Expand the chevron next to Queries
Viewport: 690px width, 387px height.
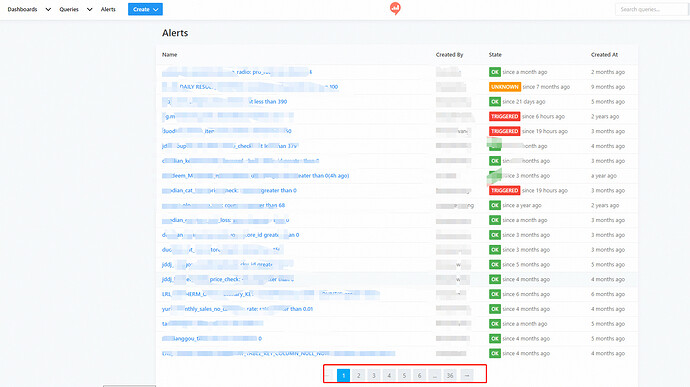(x=89, y=9)
